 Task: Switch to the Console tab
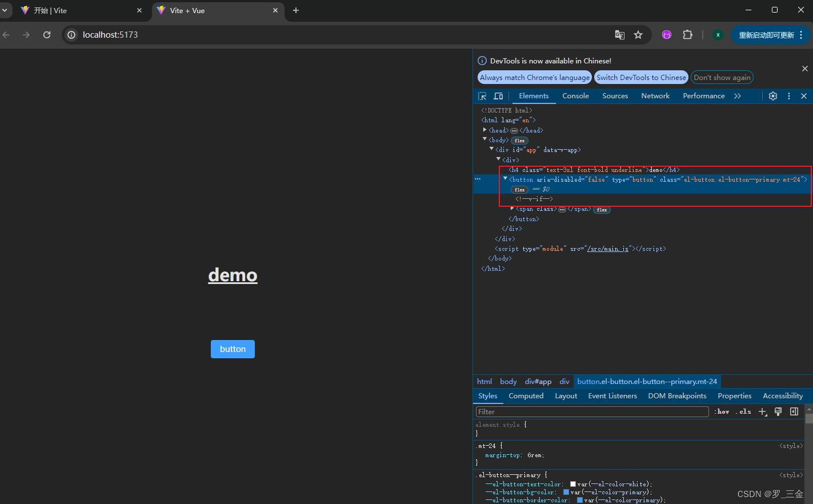tap(575, 96)
